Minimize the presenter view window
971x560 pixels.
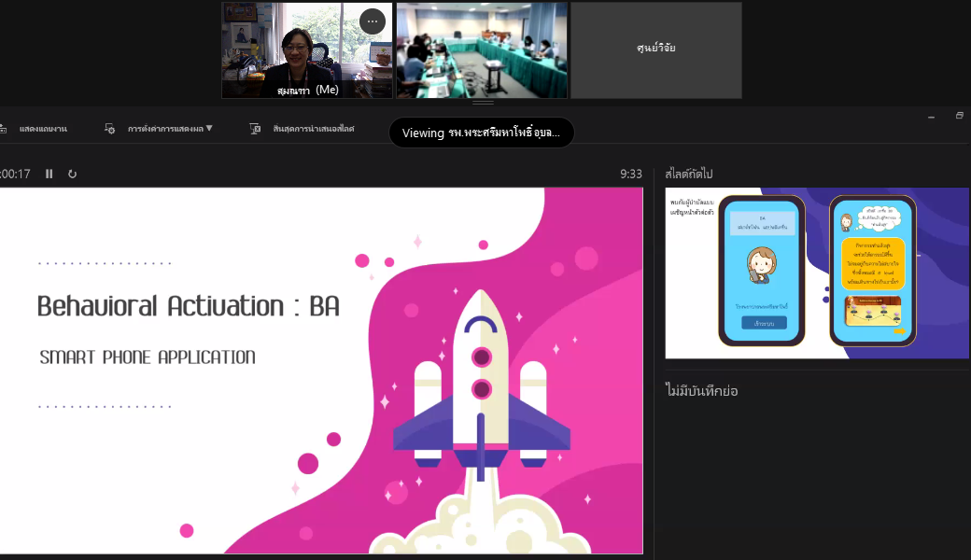931,117
